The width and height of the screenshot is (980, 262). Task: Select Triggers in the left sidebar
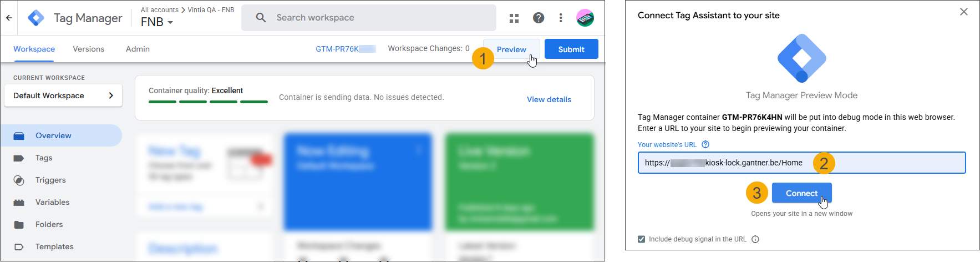[50, 180]
